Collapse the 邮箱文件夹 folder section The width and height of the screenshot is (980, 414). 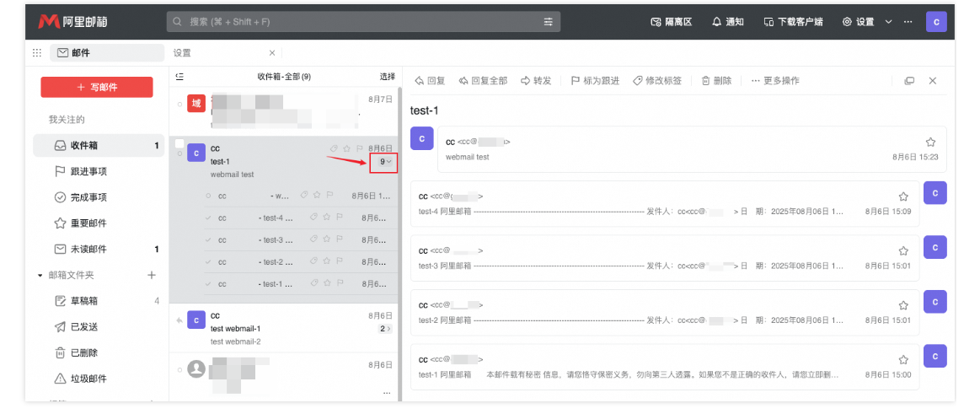pyautogui.click(x=40, y=276)
